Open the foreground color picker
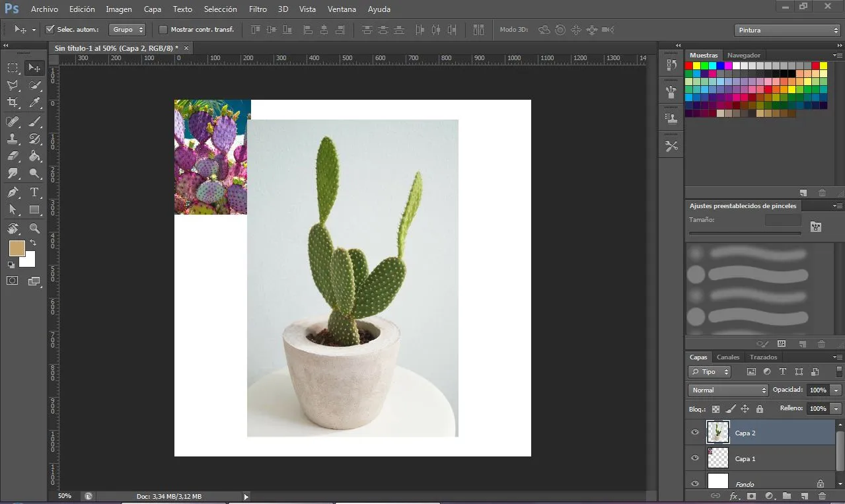Screen dimensions: 845x504 [x=17, y=248]
